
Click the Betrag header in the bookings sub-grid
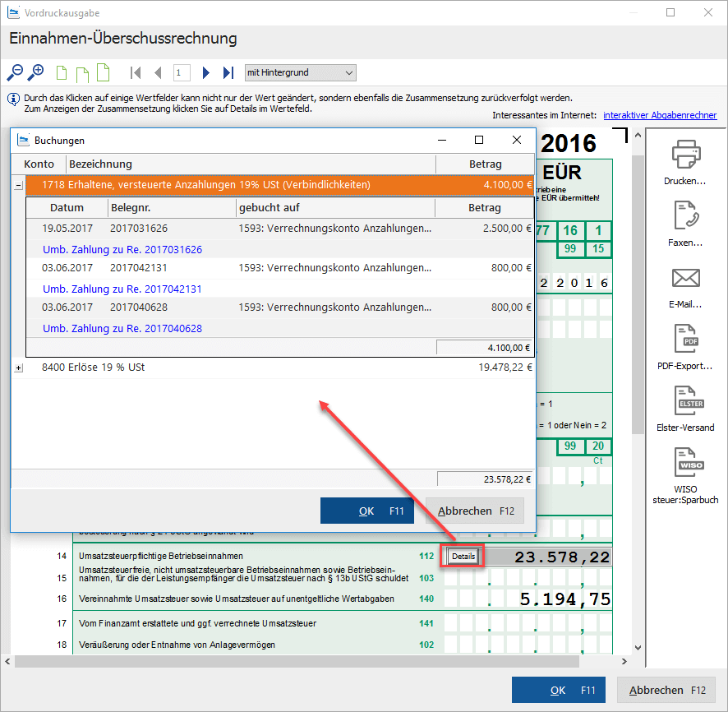click(484, 208)
